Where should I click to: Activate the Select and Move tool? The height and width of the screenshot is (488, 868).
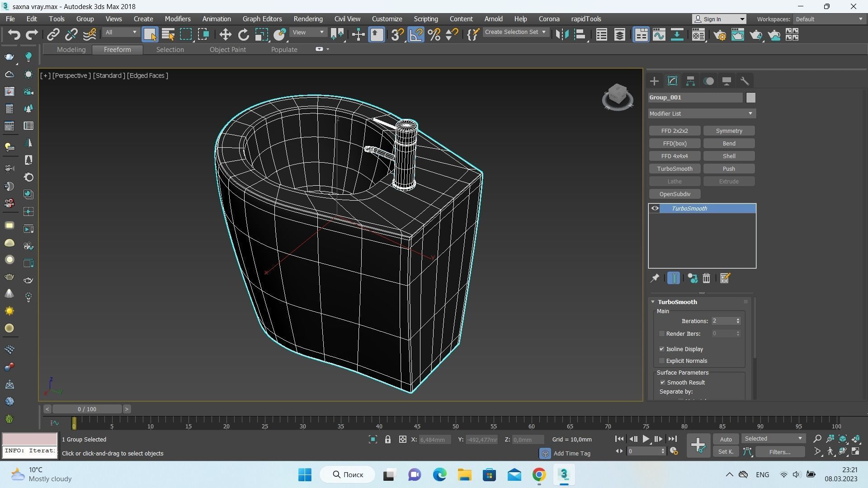pyautogui.click(x=225, y=35)
